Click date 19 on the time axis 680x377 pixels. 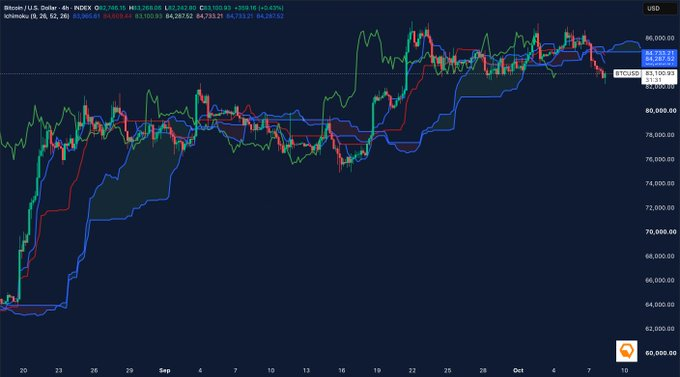tap(377, 370)
